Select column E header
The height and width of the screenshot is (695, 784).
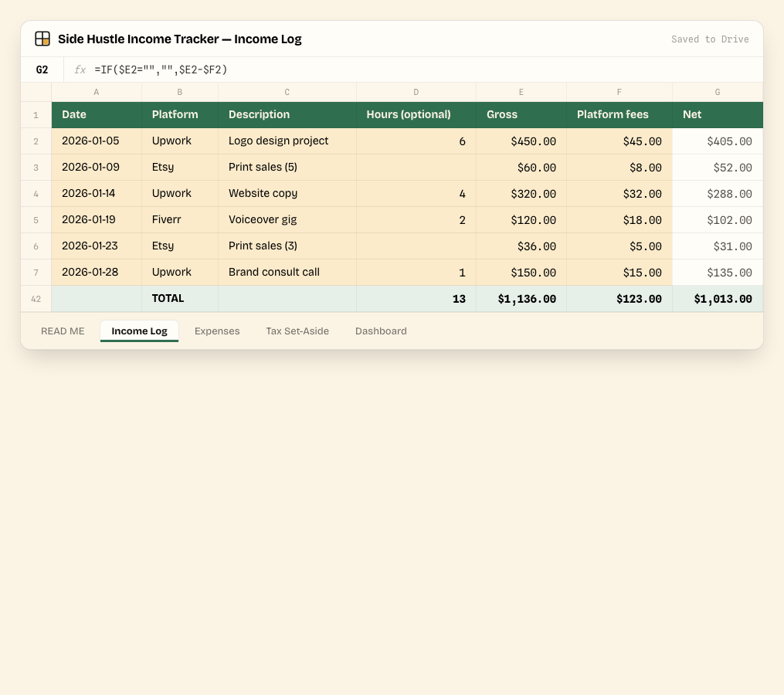[521, 92]
